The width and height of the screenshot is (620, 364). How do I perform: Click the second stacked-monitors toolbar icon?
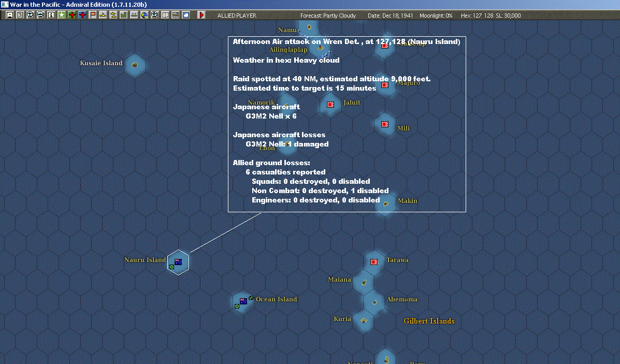(x=41, y=15)
